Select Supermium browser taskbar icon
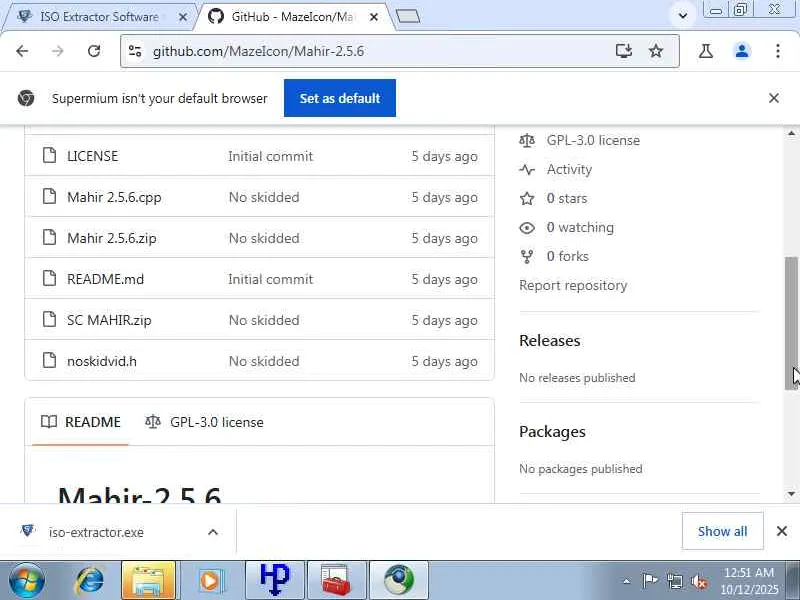800x600 pixels. point(399,581)
